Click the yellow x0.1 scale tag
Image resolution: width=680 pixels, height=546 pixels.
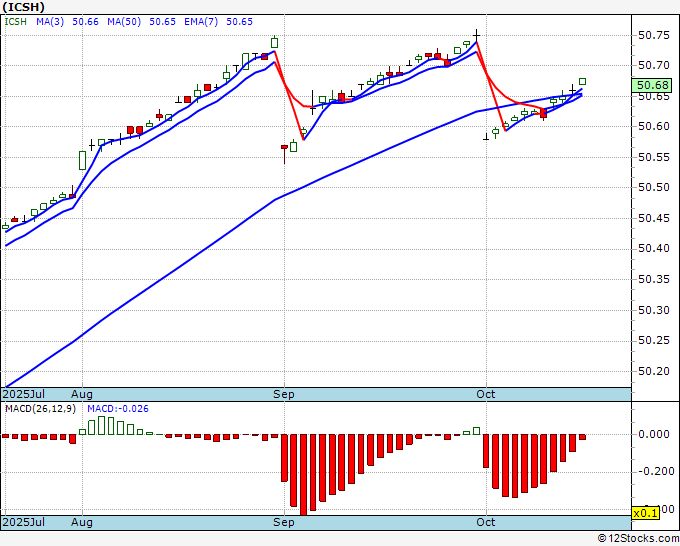(646, 513)
